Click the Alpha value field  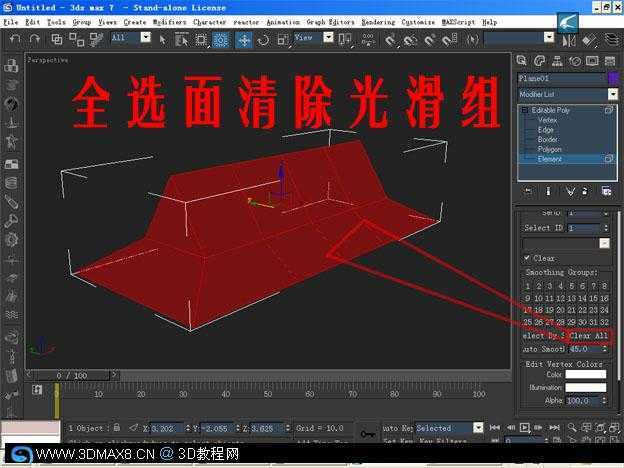coord(583,400)
